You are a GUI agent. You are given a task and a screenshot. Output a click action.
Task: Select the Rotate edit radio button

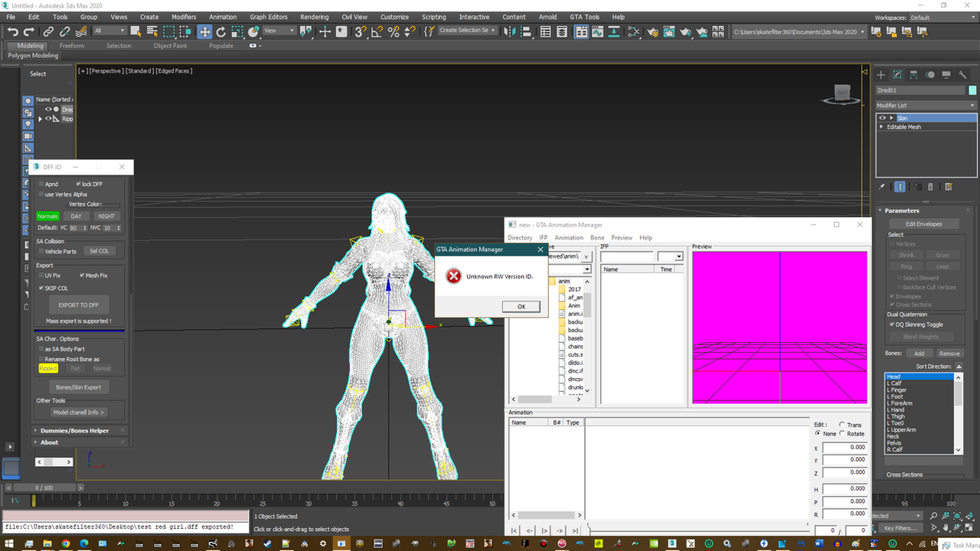(x=842, y=434)
